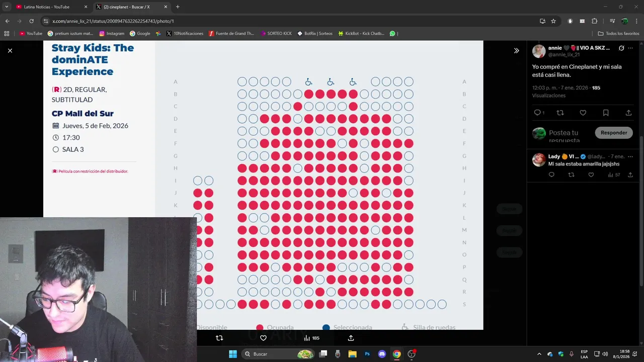The width and height of the screenshot is (644, 362).
Task: Close the Latina Noticias YouTube tab
Action: click(x=86, y=7)
